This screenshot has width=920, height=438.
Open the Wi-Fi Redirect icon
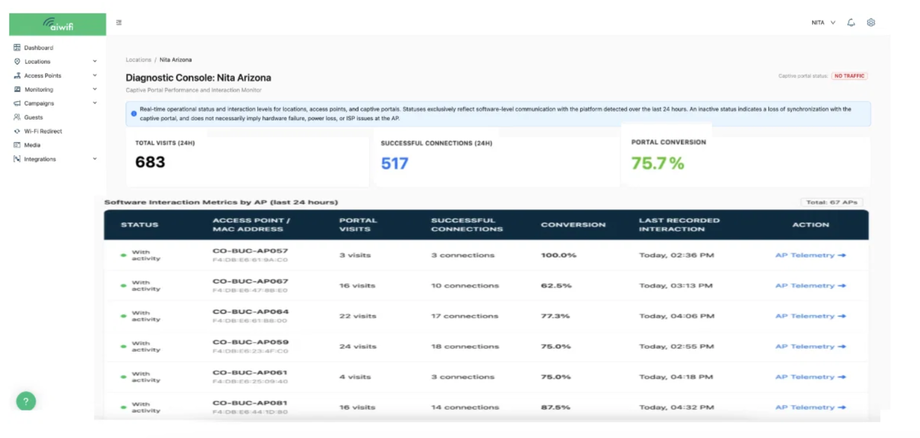pyautogui.click(x=17, y=131)
